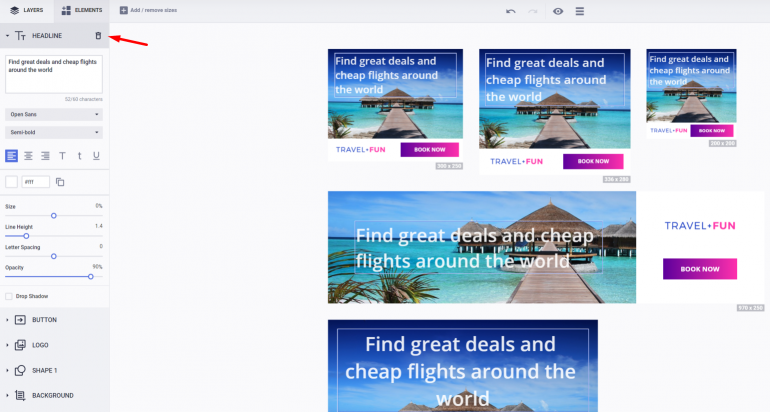Delete the Headline element with trash icon
The height and width of the screenshot is (412, 770).
tap(98, 35)
